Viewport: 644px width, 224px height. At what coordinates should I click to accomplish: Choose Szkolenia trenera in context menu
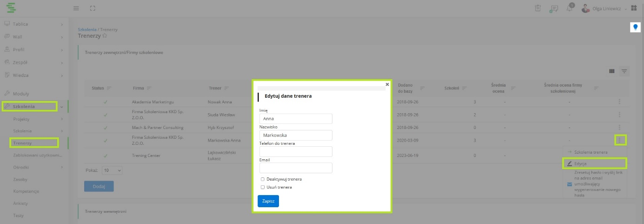(591, 152)
